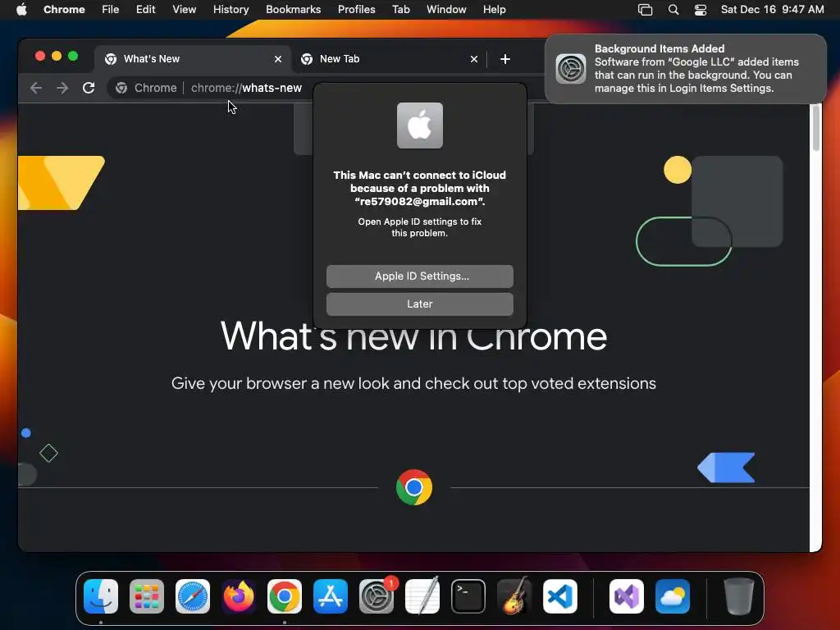This screenshot has width=840, height=630.
Task: Open the Trash in the Dock
Action: point(739,596)
